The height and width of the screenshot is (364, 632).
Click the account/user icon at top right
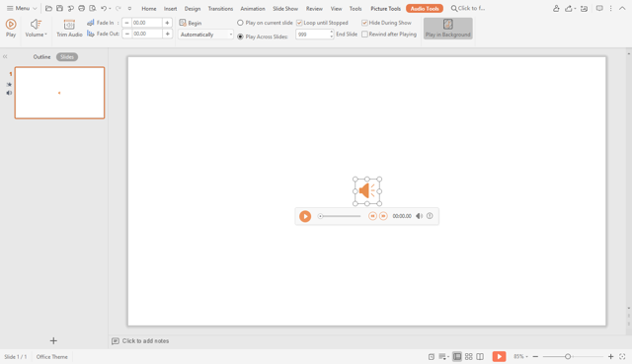coord(556,9)
